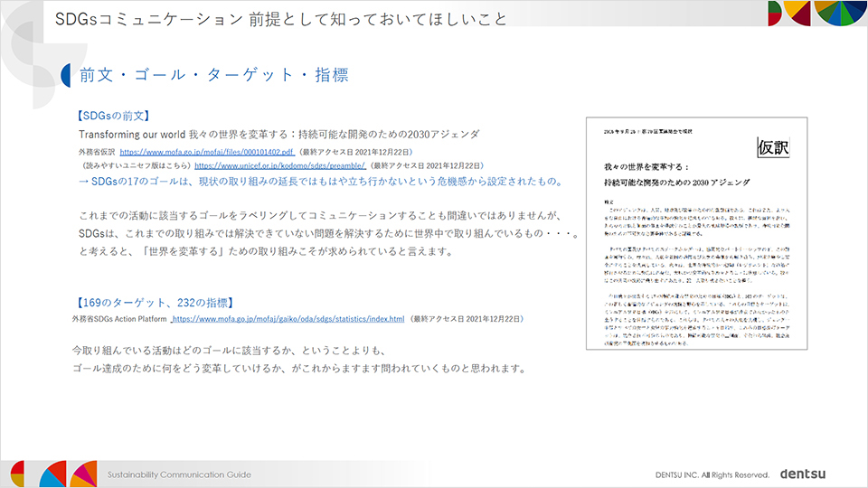
Task: Click the pink and orange pie graphic in footer
Action: coord(83,474)
